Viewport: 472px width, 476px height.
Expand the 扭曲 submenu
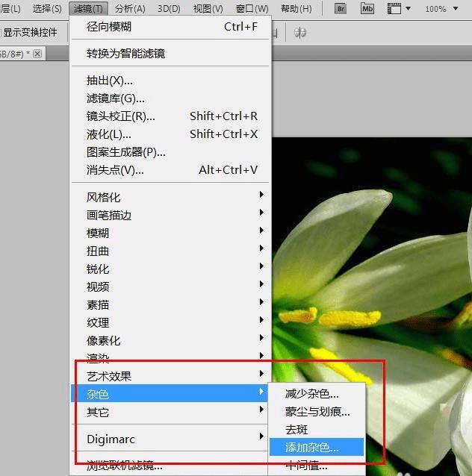coord(170,251)
